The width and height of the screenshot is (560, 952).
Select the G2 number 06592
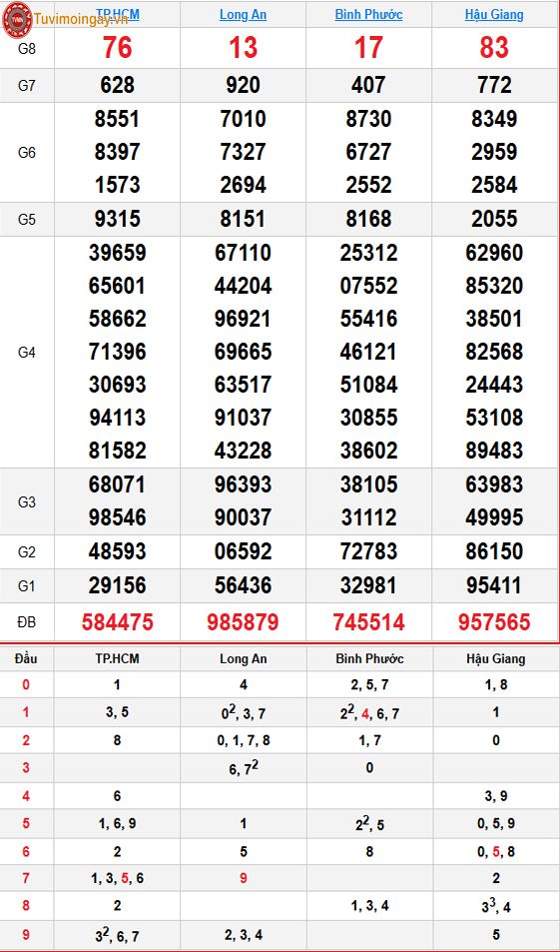pos(243,551)
